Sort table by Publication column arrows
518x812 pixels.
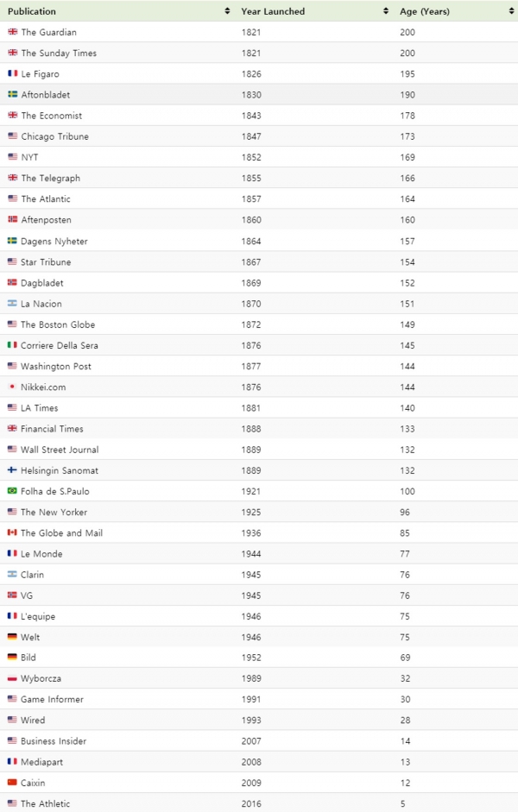coord(227,11)
